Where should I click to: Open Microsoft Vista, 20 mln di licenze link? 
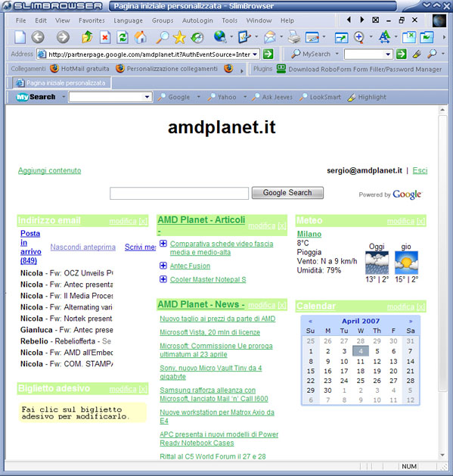point(209,332)
